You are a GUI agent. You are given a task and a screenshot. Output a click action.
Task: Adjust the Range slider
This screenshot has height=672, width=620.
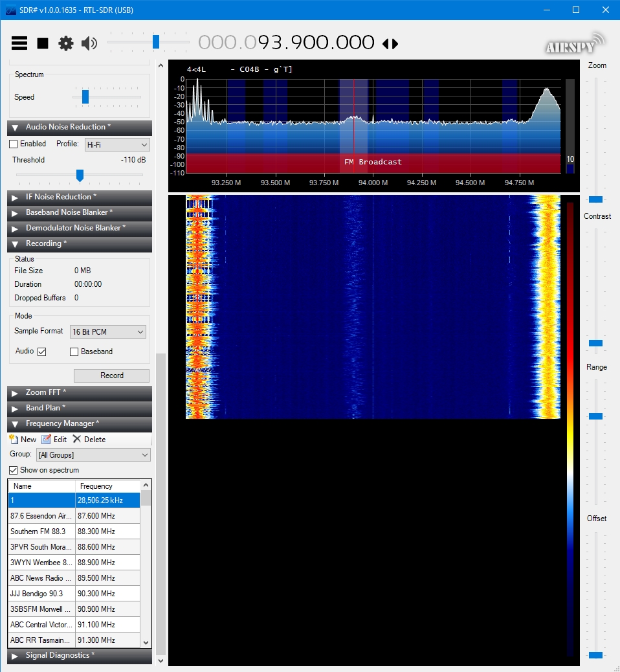pos(595,416)
